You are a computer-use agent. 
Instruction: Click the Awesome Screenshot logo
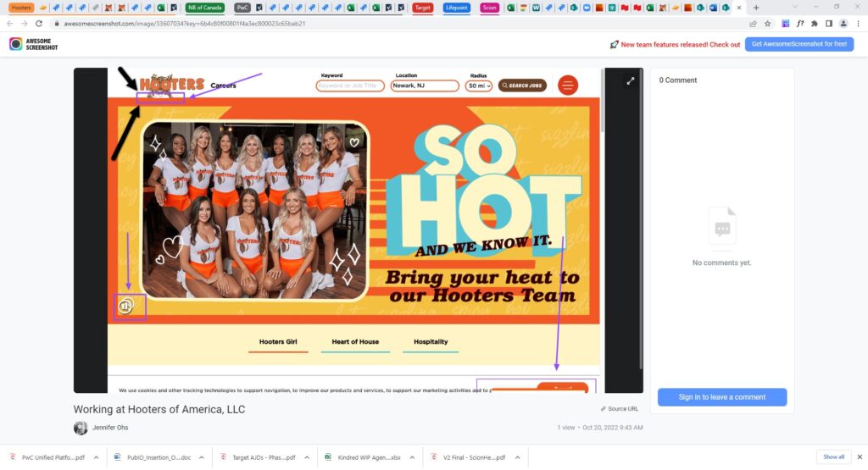[33, 44]
